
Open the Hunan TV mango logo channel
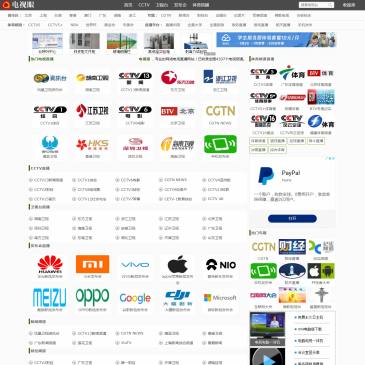[92, 78]
